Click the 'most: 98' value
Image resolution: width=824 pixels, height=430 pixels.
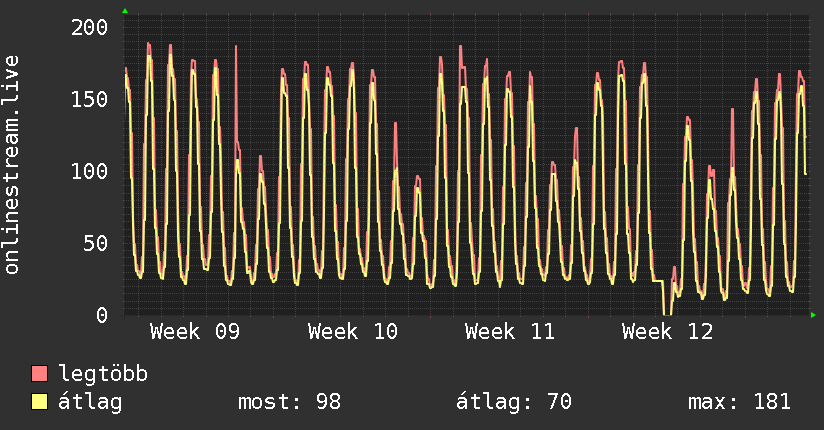(290, 402)
